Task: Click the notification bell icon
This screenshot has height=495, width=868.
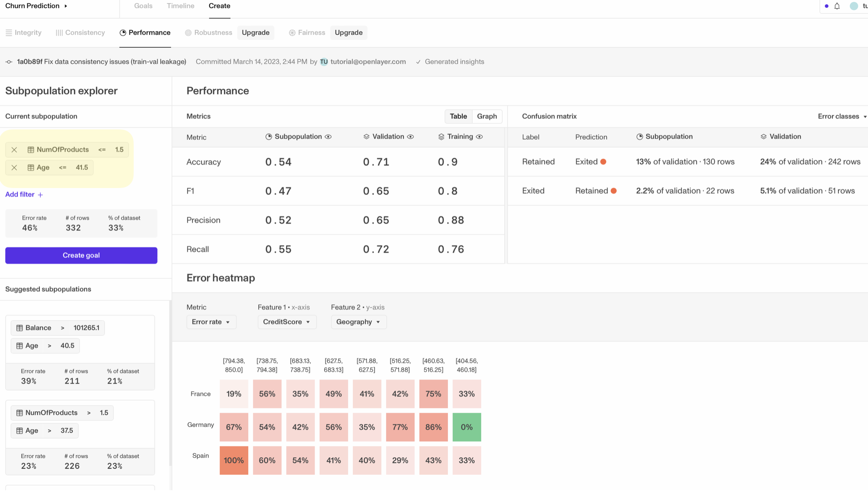Action: click(837, 6)
